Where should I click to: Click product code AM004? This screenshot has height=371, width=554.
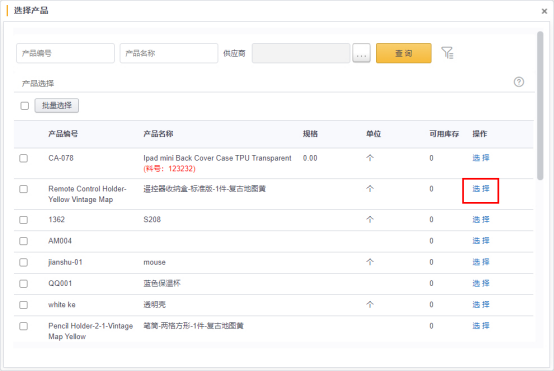coord(60,241)
